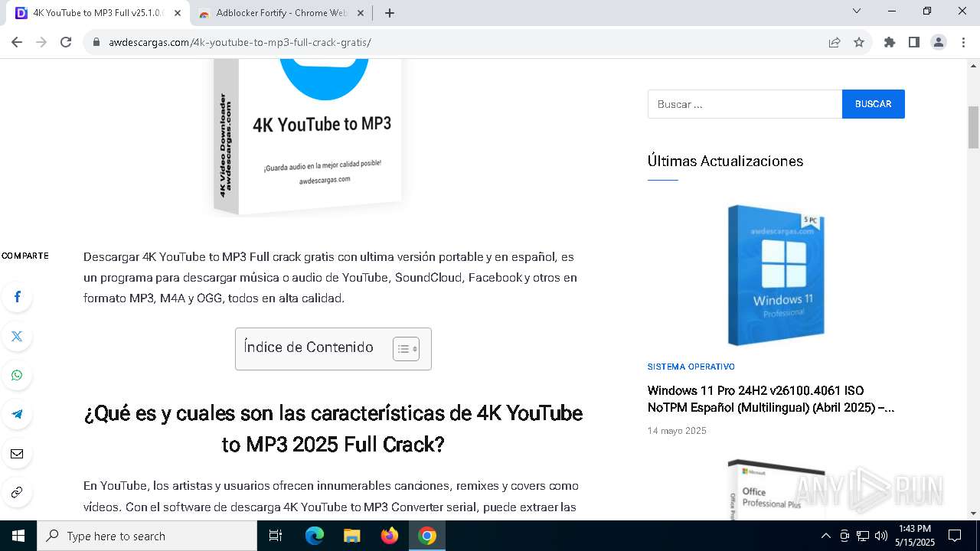980x551 pixels.
Task: Click the 4K YouTube to MP3 box image
Action: pyautogui.click(x=306, y=138)
